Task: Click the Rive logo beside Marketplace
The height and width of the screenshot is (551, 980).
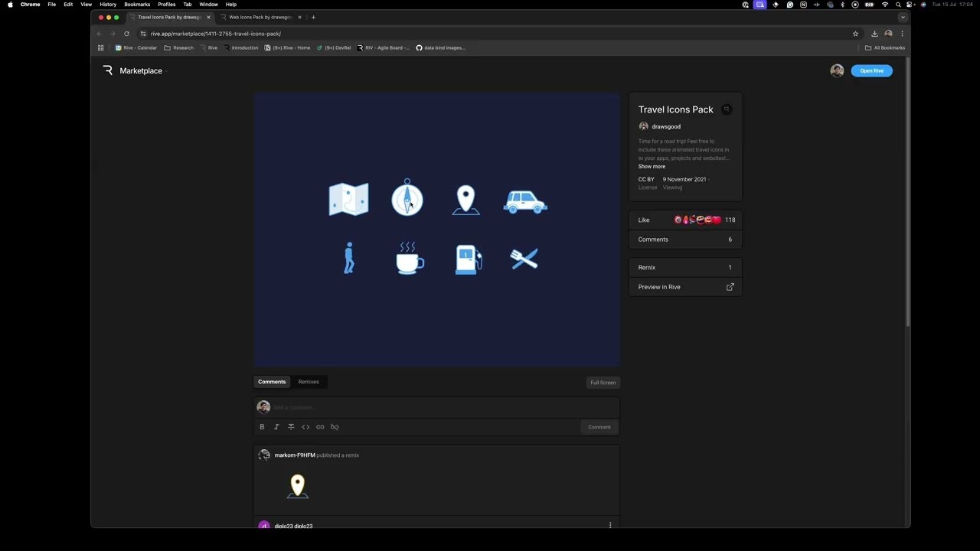Action: [x=108, y=70]
